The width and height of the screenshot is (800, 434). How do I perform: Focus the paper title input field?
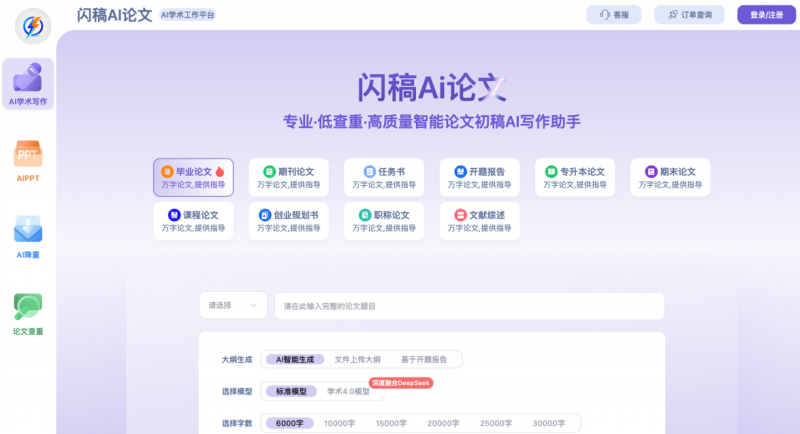pos(469,306)
